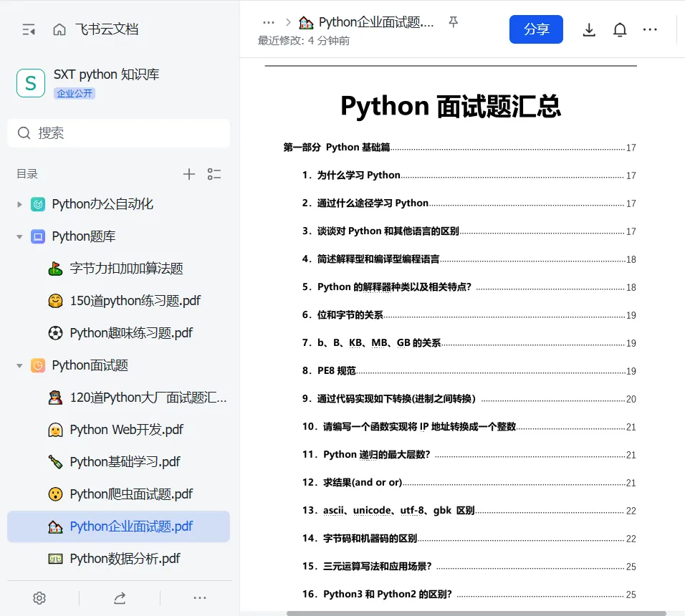Image resolution: width=685 pixels, height=616 pixels.
Task: Open the settings gear at sidebar bottom
Action: tap(39, 598)
